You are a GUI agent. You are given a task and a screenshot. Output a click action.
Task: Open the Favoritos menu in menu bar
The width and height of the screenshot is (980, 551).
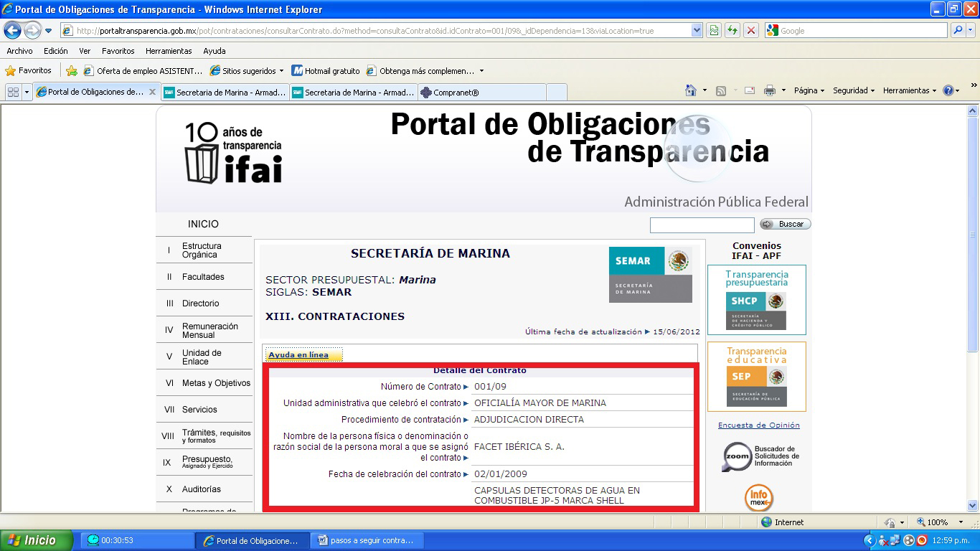coord(118,51)
